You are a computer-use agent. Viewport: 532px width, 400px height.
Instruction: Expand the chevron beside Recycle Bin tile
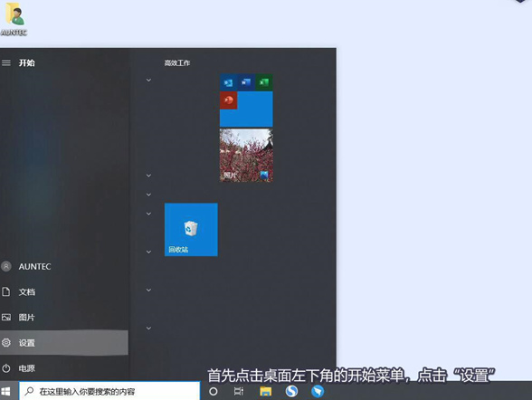148,214
